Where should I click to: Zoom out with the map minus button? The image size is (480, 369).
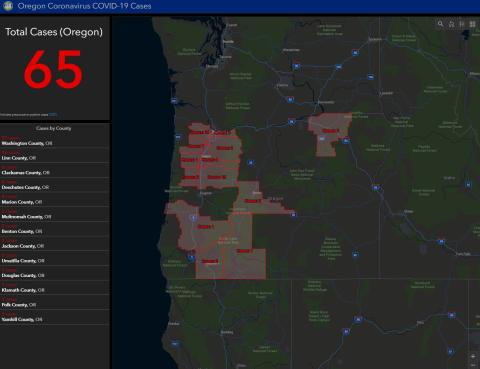473,364
